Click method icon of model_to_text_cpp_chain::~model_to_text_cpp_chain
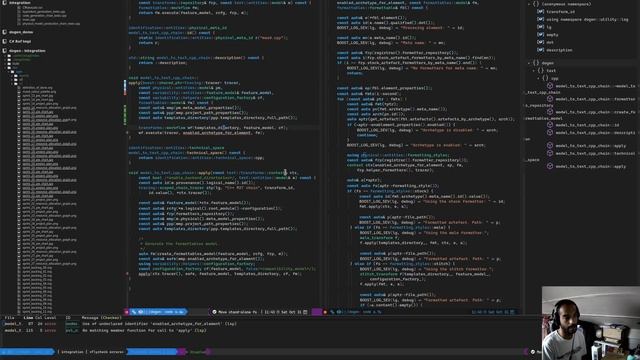 [x=550, y=86]
